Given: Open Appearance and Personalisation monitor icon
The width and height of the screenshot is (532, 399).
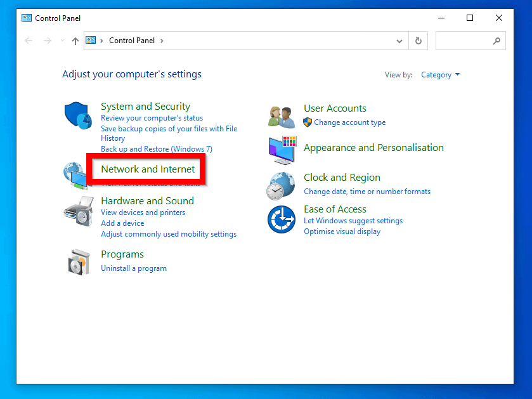Looking at the screenshot, I should [282, 150].
